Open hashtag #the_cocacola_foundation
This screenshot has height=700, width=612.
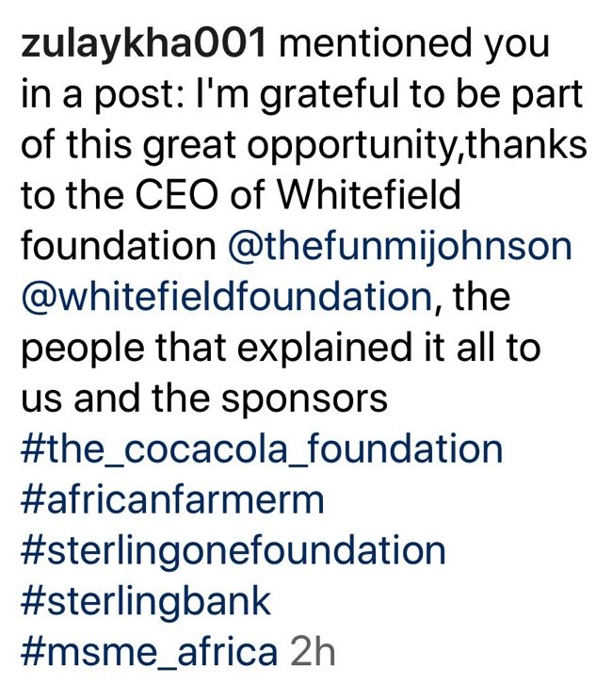point(262,450)
